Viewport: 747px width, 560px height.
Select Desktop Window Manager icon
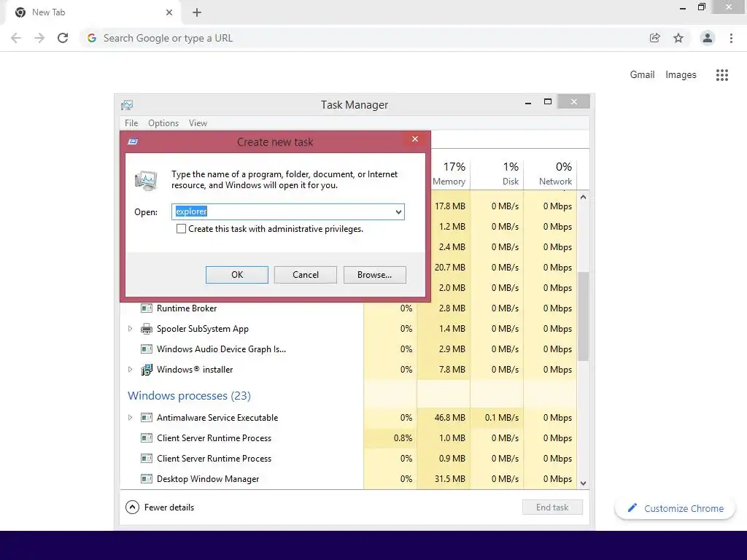[x=146, y=478]
